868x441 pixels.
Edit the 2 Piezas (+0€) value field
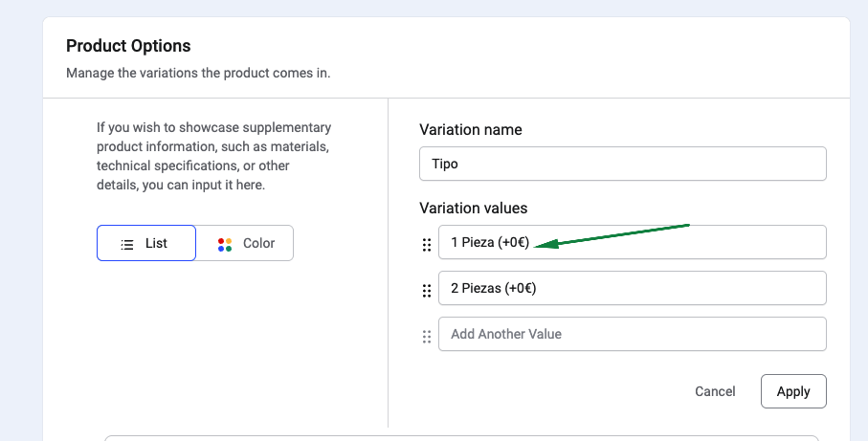tap(632, 288)
